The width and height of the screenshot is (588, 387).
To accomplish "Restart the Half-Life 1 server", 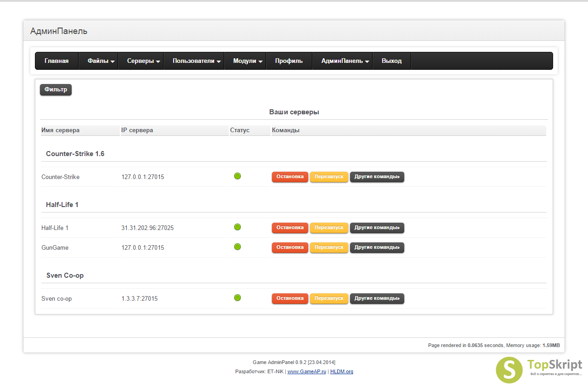I will pos(329,228).
